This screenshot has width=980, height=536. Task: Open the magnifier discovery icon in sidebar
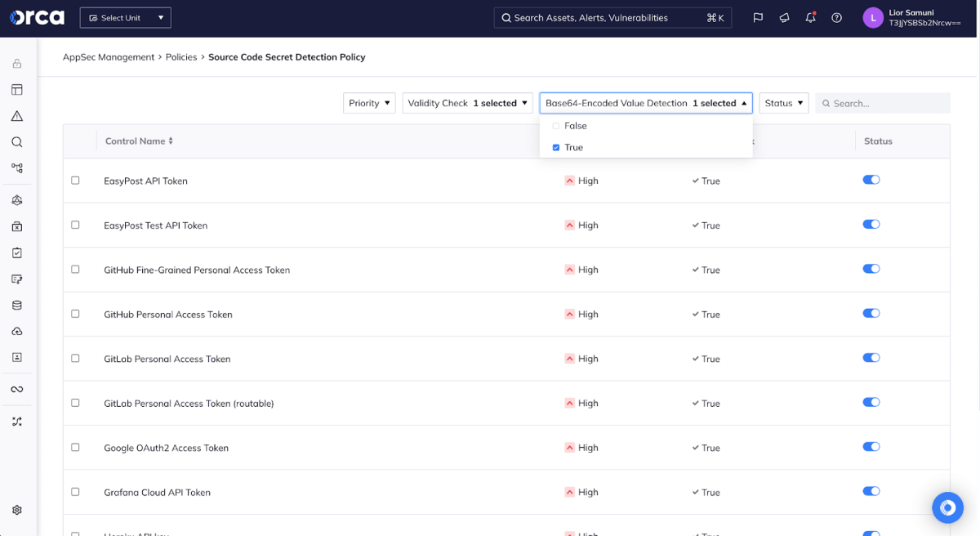click(17, 142)
